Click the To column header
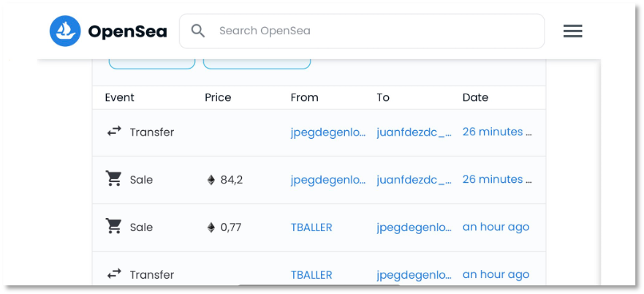Image resolution: width=644 pixels, height=294 pixels. (x=383, y=97)
